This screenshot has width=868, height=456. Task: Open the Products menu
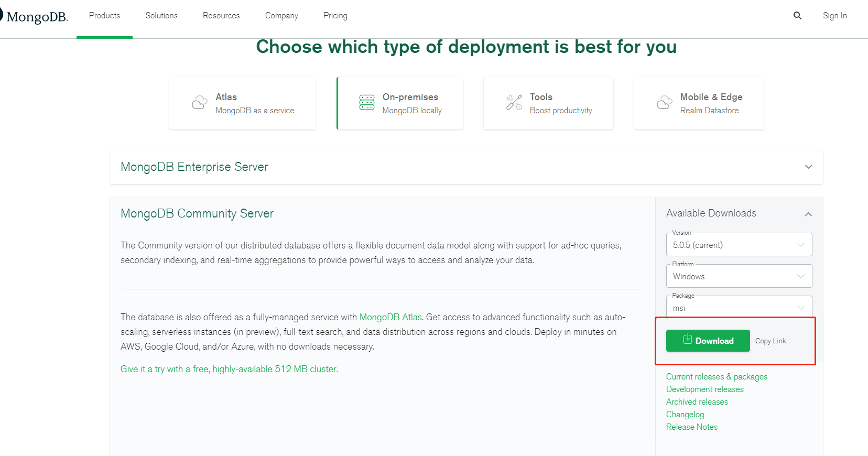point(104,16)
